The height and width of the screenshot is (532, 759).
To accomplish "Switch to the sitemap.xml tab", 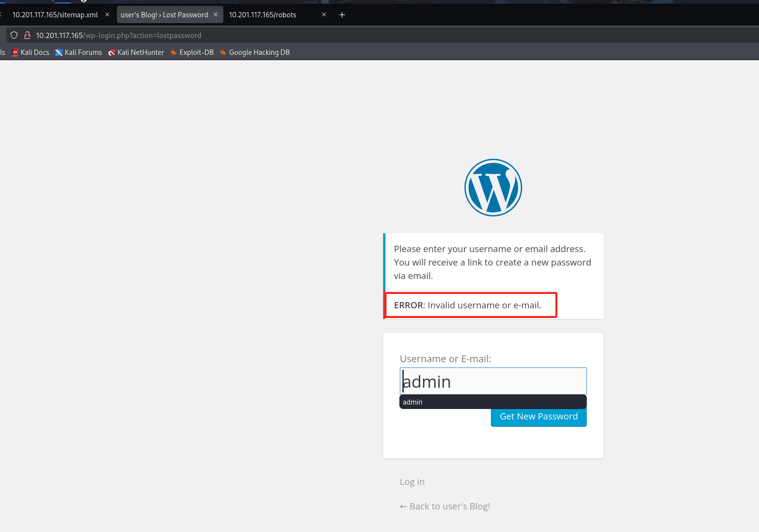I will pyautogui.click(x=55, y=15).
